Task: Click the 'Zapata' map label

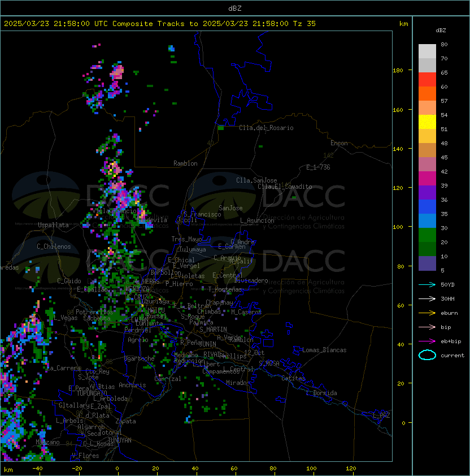Action: [x=125, y=421]
